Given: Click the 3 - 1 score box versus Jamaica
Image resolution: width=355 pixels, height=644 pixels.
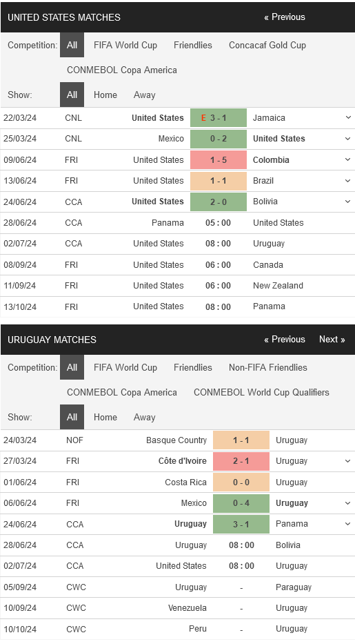Looking at the screenshot, I should [219, 118].
